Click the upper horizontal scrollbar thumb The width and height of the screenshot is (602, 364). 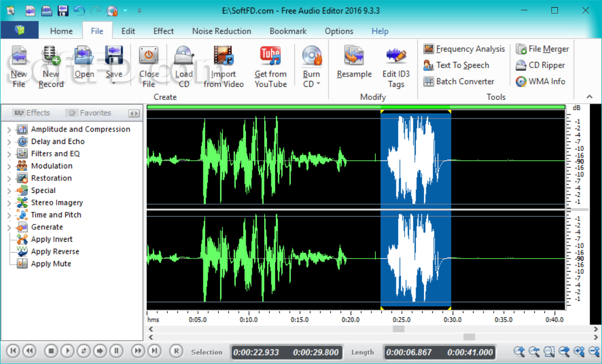point(398,329)
